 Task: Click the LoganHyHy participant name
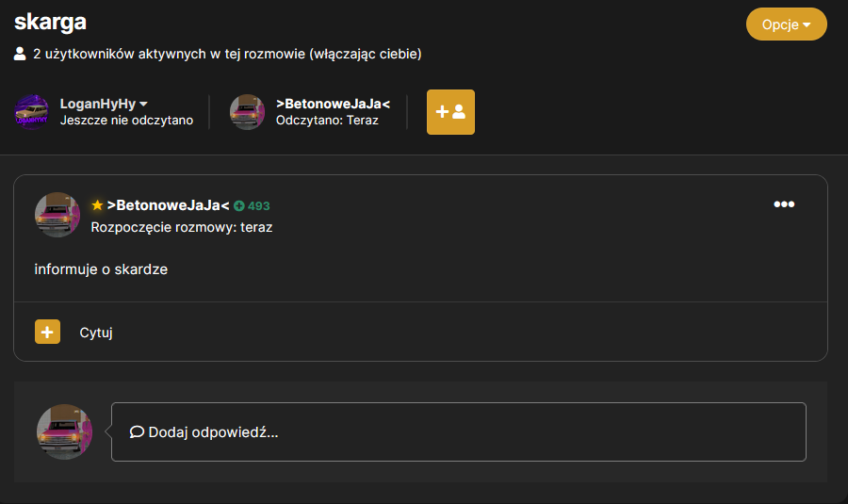tap(98, 104)
